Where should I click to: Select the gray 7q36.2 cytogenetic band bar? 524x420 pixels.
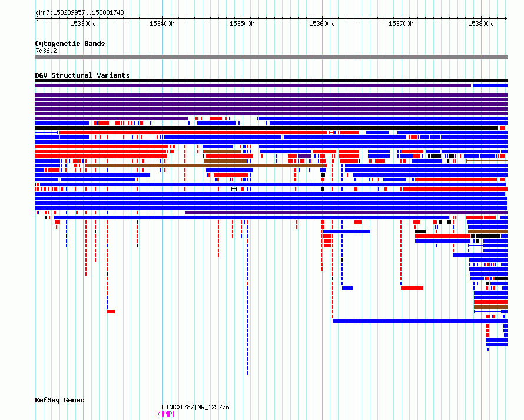[271, 57]
